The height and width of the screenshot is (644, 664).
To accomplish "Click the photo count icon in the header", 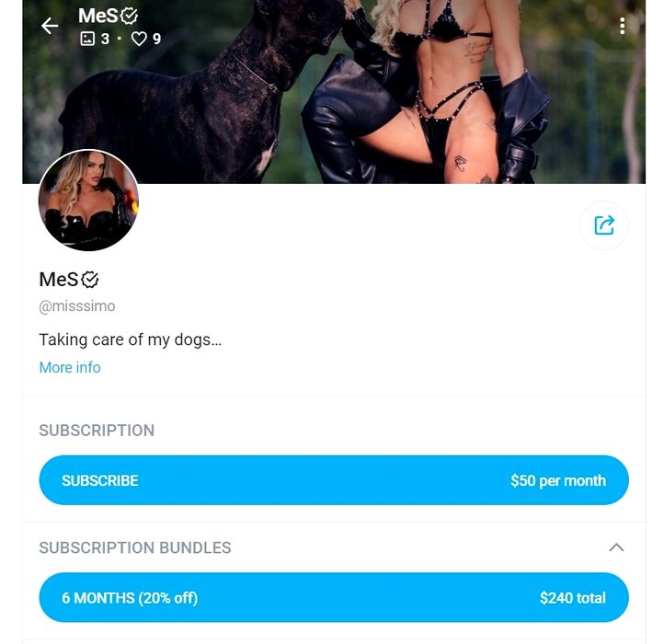I will 87,39.
